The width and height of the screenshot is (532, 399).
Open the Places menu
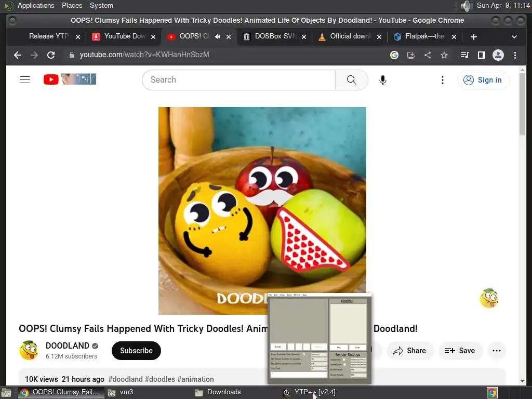[x=72, y=5]
